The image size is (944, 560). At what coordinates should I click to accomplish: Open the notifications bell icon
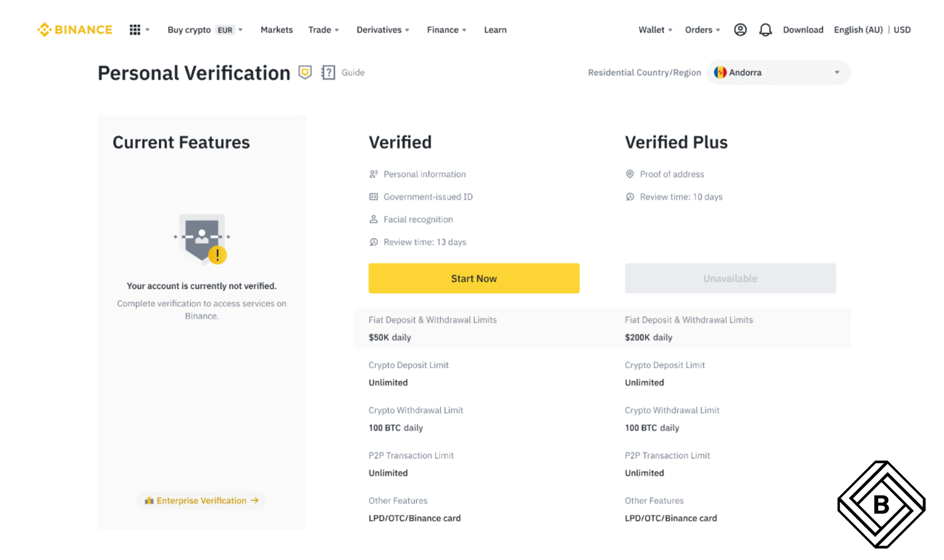click(765, 29)
